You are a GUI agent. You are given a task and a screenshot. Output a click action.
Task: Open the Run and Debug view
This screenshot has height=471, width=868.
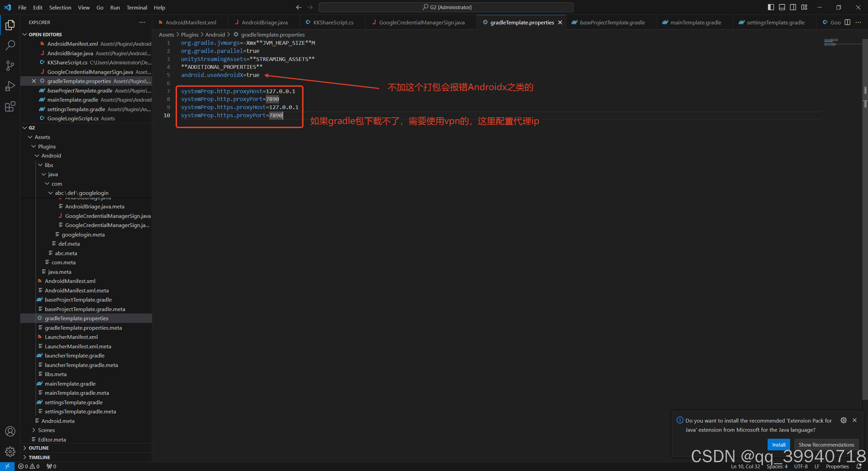click(10, 86)
